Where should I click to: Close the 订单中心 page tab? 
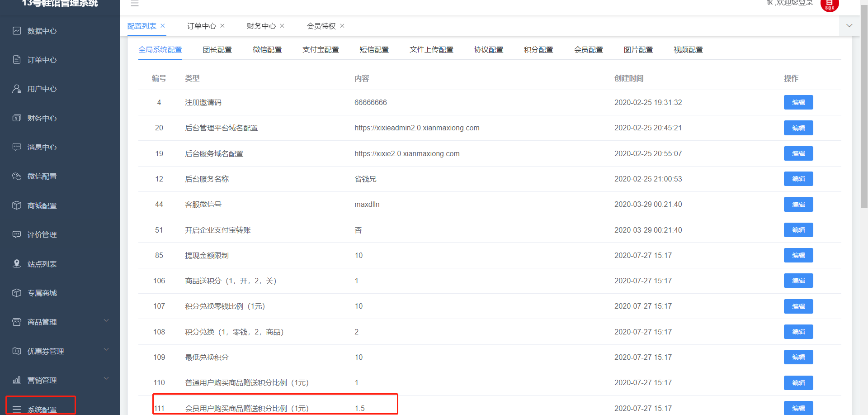222,26
